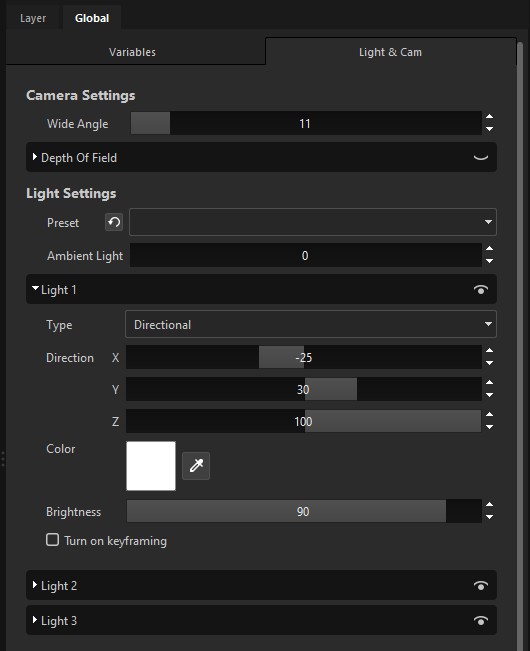
Task: Open the light Type dropdown showing Directional
Action: [x=311, y=324]
